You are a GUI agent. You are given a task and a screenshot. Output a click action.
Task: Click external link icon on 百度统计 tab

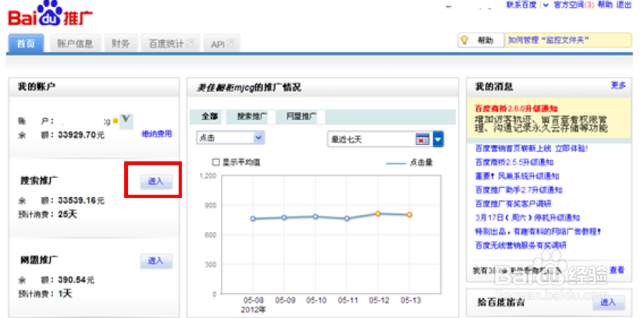point(190,43)
